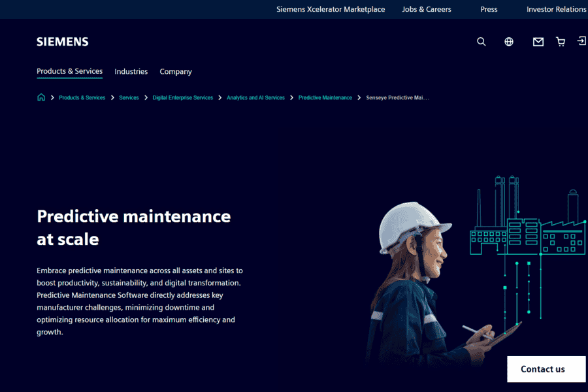Open the search magnifier icon
The height and width of the screenshot is (392, 588).
481,42
